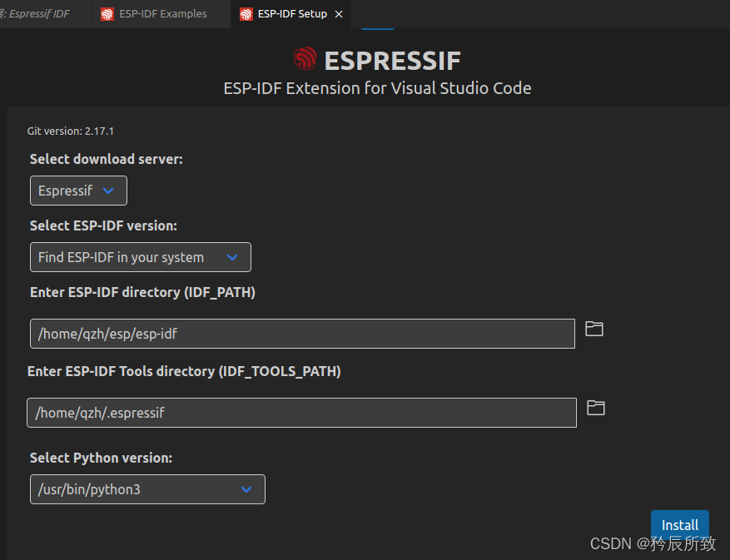This screenshot has height=560, width=730.
Task: Browse for the ESP-IDF Tools directory folder
Action: coord(595,408)
